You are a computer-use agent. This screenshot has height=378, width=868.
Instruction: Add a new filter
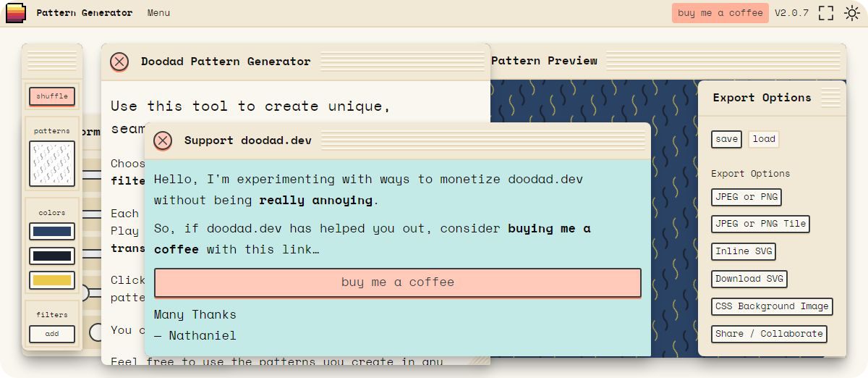52,334
